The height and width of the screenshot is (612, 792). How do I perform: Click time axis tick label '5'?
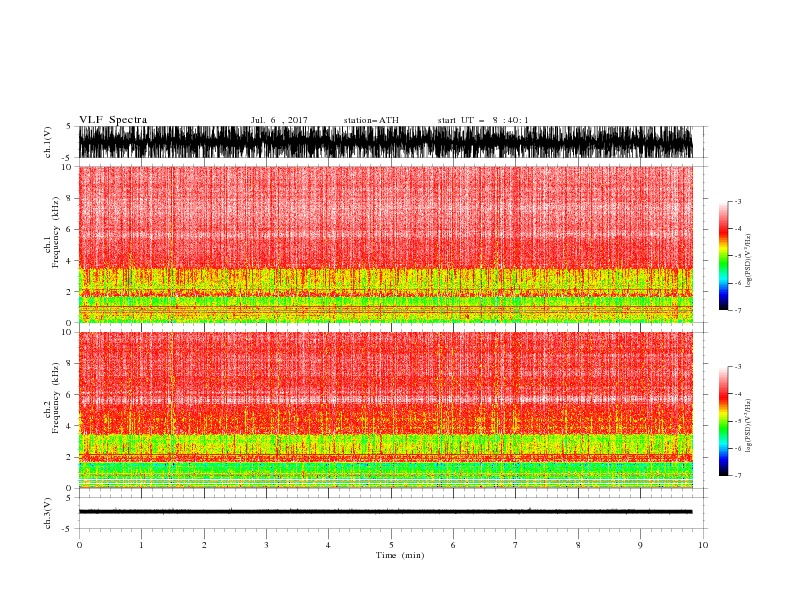[x=391, y=545]
